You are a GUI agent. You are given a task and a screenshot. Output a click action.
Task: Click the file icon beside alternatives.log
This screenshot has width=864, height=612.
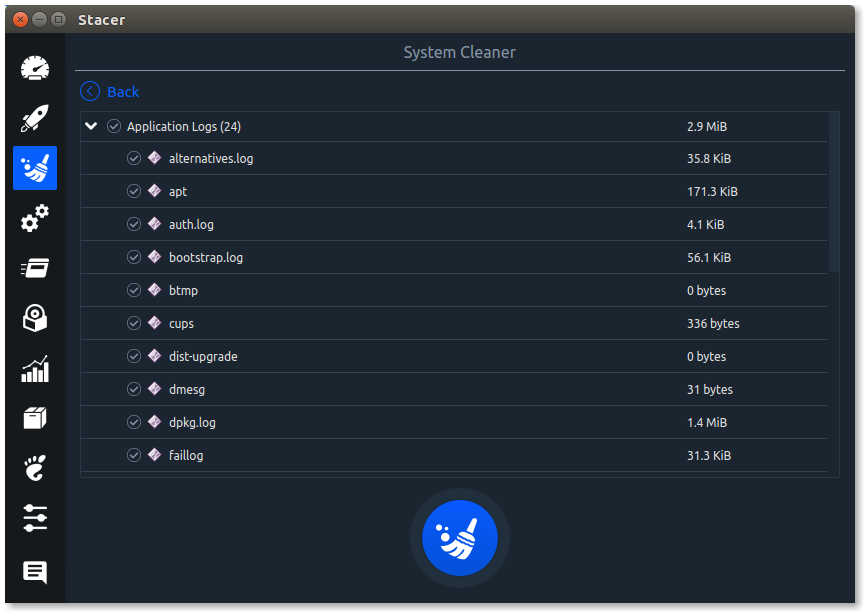(x=155, y=158)
